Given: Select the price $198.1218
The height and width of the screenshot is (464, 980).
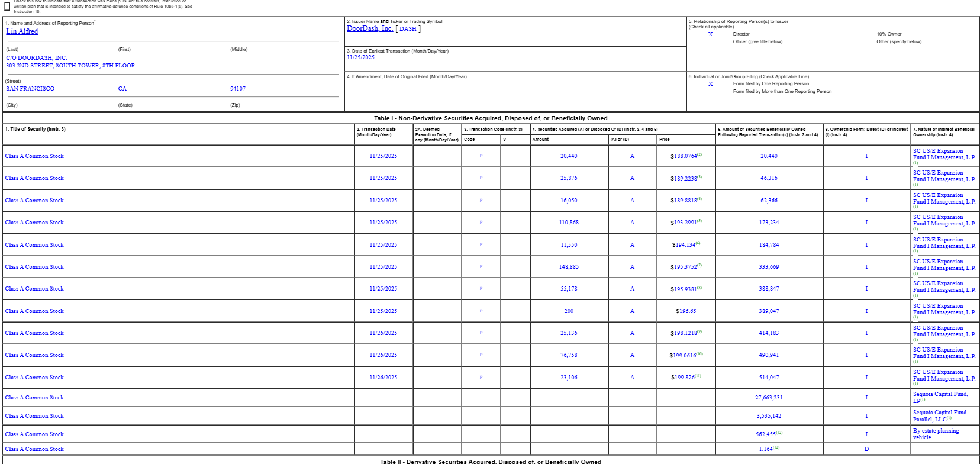Looking at the screenshot, I should [684, 333].
